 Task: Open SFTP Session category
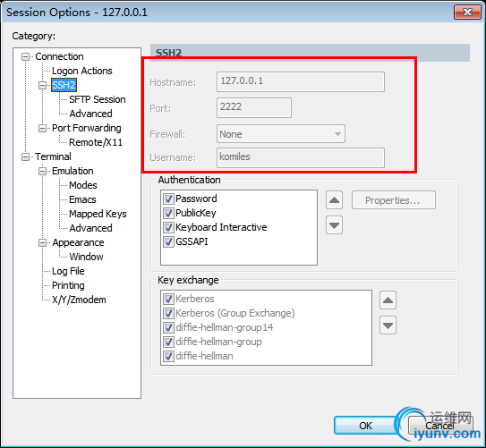98,99
